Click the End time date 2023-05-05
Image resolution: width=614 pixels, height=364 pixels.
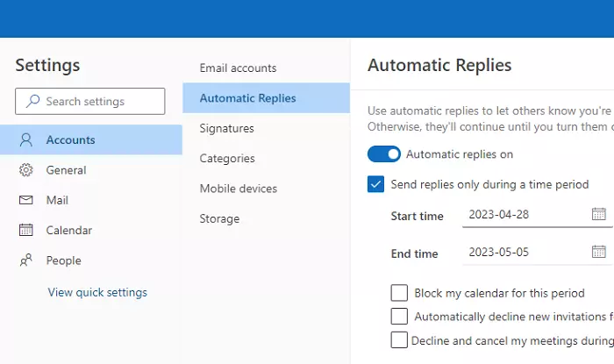pos(499,252)
